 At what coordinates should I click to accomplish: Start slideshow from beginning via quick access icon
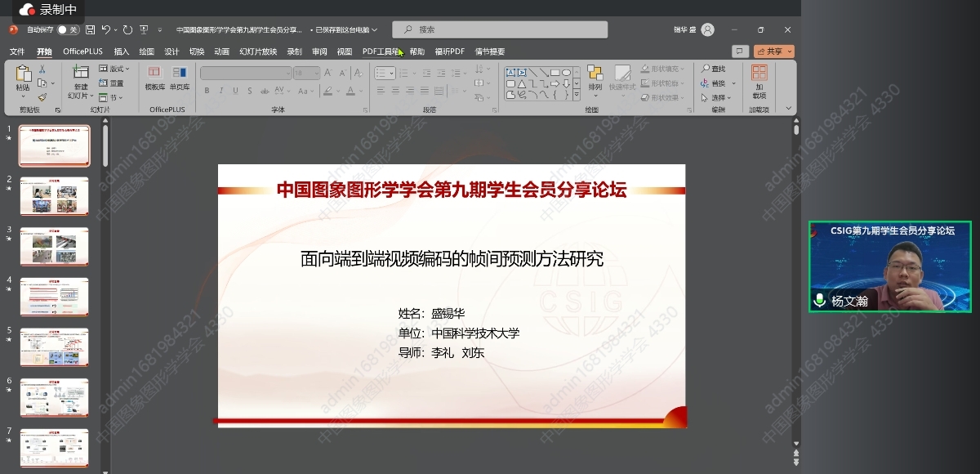[x=144, y=30]
